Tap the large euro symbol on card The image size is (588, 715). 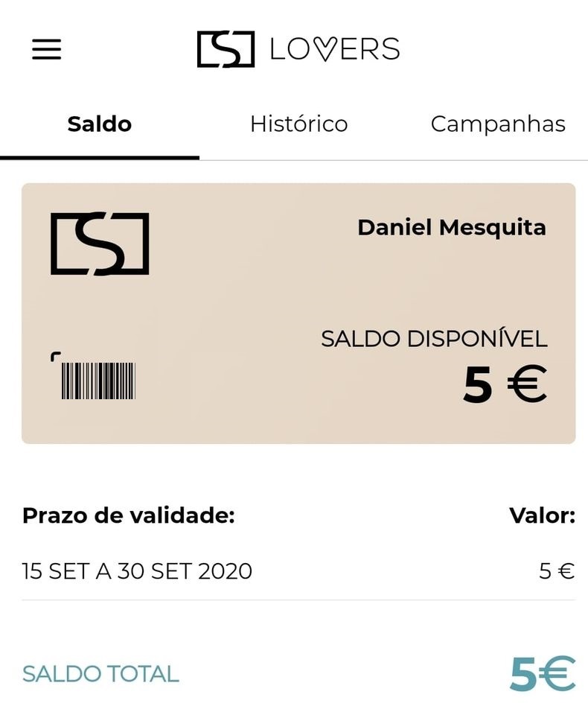click(528, 384)
